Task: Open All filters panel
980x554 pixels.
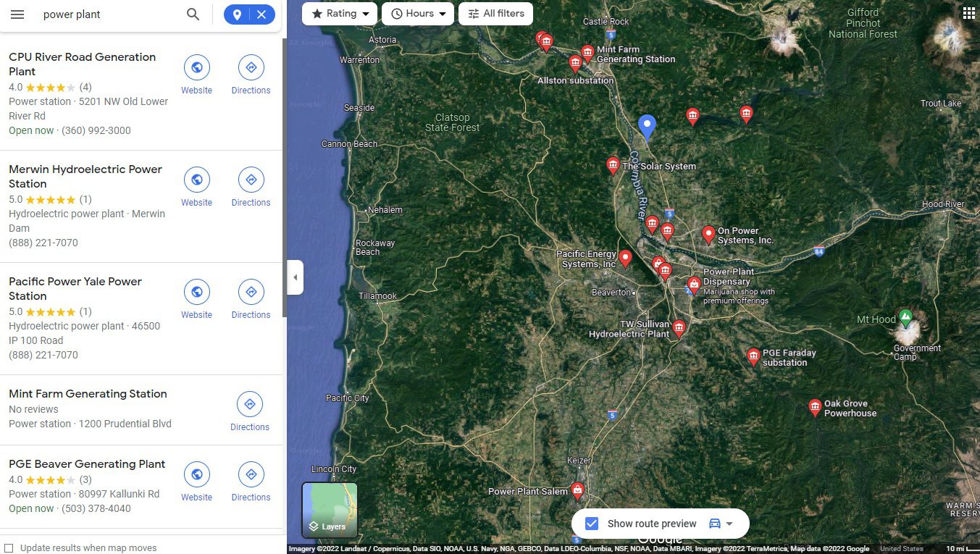Action: 496,14
